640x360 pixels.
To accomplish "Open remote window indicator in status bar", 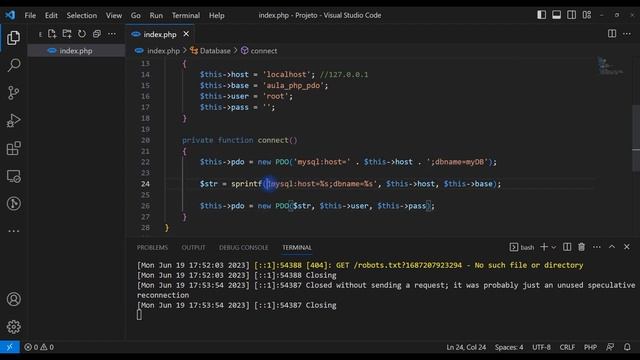I will pos(9,347).
